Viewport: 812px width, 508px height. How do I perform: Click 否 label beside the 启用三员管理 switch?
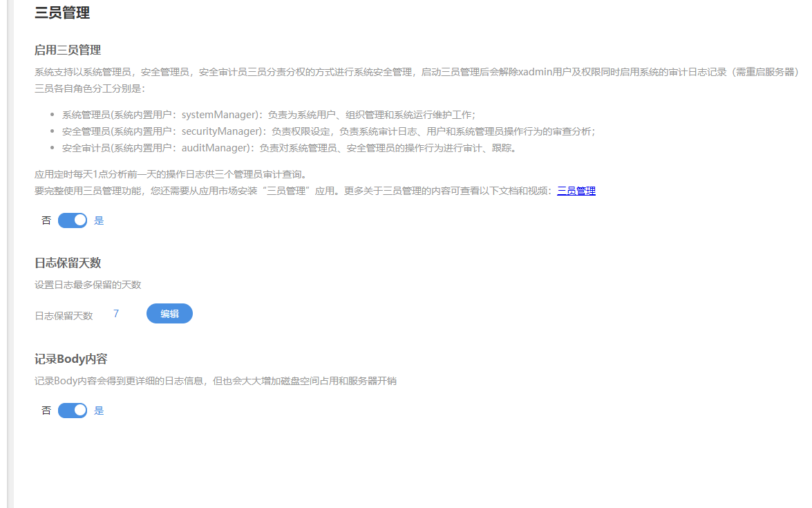point(46,220)
